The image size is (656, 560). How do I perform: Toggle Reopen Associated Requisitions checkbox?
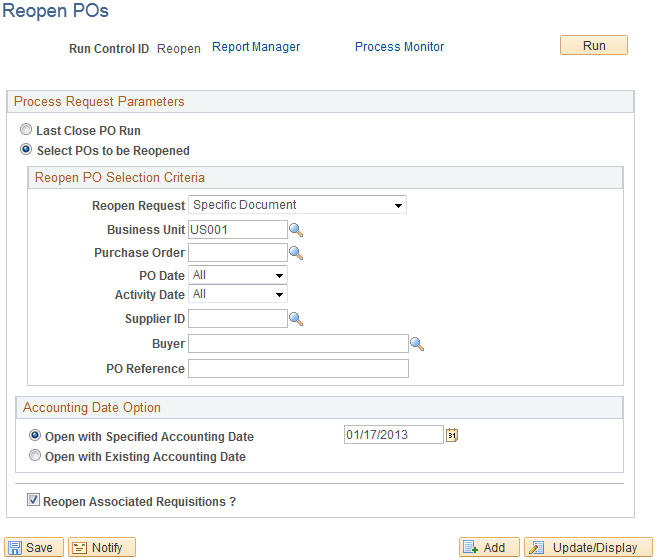tap(33, 499)
